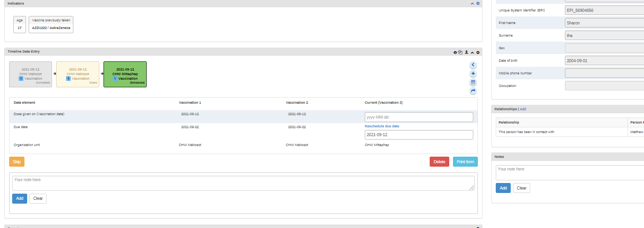Image resolution: width=644 pixels, height=228 pixels.
Task: Click Clear button under Notes panel
Action: pos(521,188)
